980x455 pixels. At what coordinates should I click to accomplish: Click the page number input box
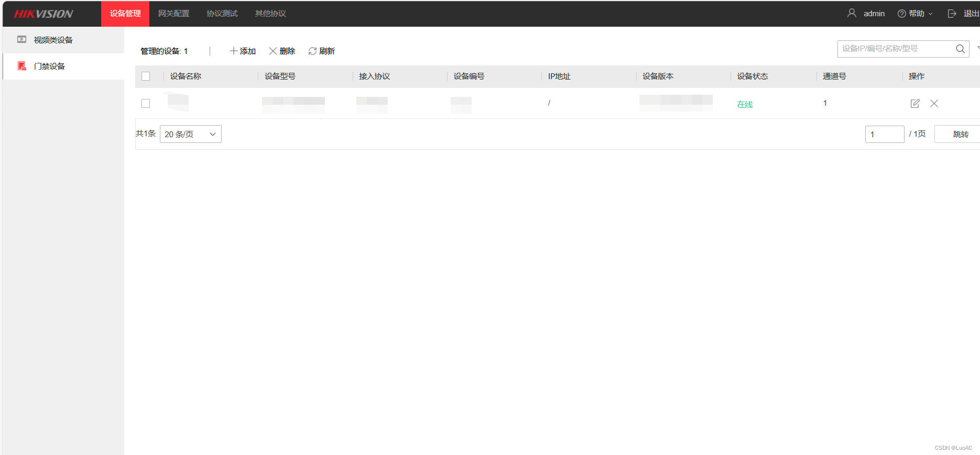click(x=885, y=134)
